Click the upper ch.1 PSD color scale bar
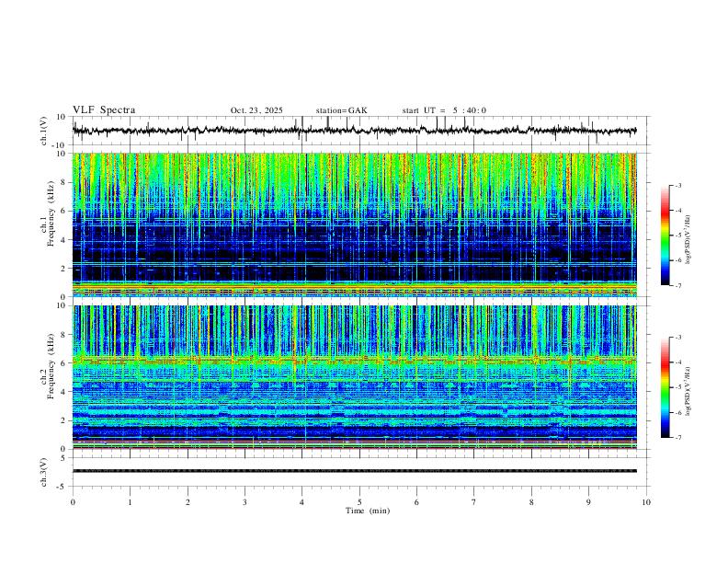The height and width of the screenshot is (563, 728). pyautogui.click(x=665, y=236)
